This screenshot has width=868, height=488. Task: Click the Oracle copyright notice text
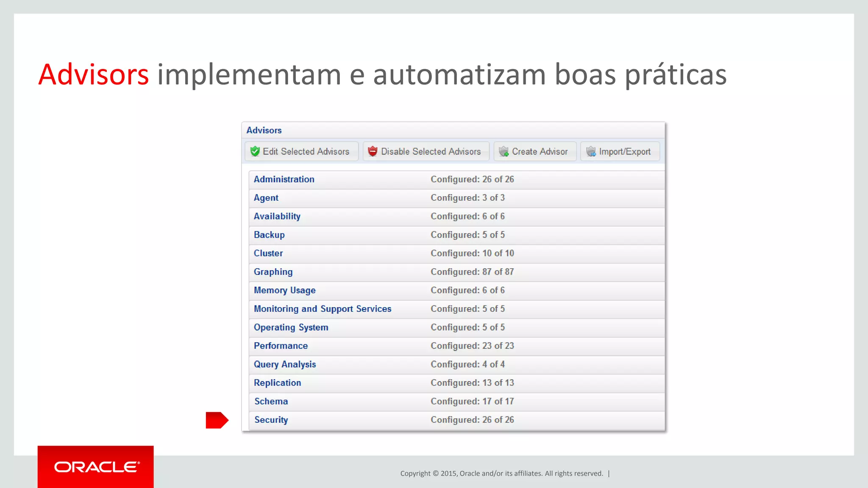(x=501, y=474)
